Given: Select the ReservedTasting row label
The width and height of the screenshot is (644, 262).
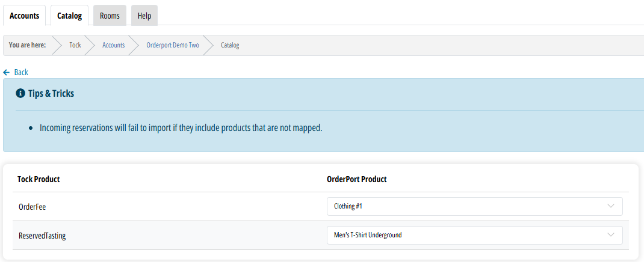Looking at the screenshot, I should [x=42, y=236].
